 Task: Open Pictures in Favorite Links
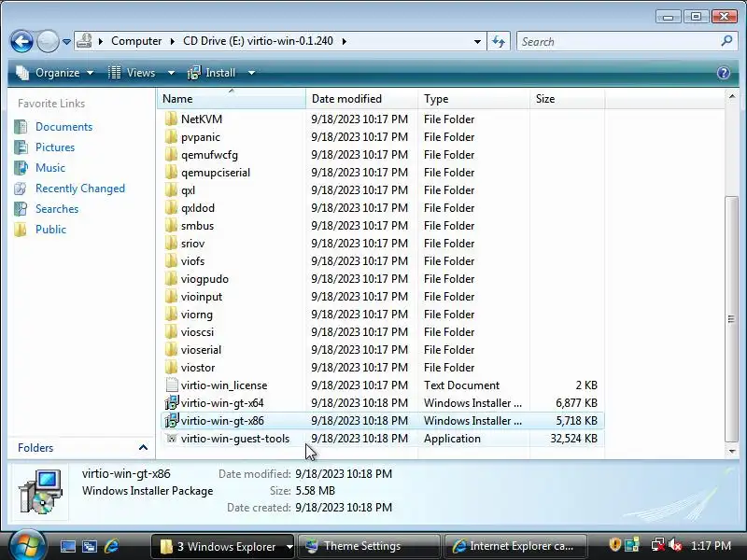[55, 147]
